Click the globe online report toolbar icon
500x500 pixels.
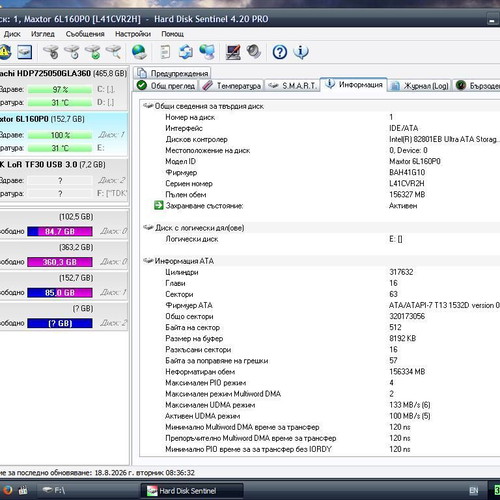pos(139,52)
